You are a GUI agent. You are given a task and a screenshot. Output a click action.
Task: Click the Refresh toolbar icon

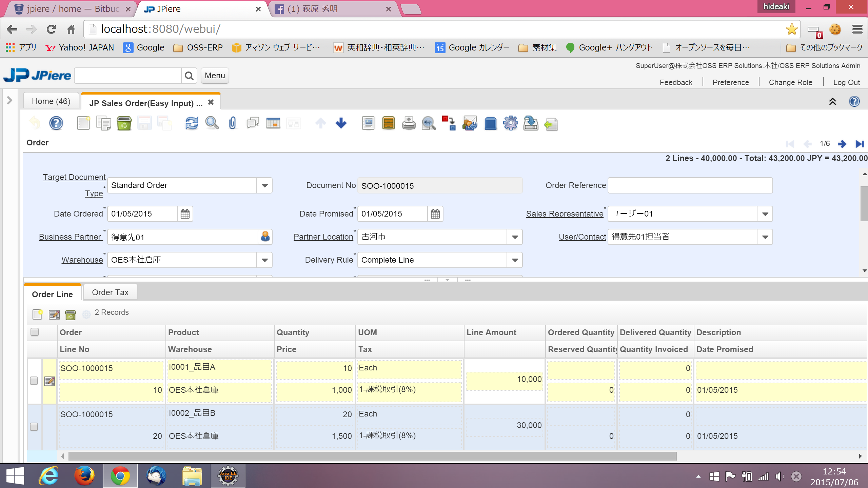click(x=192, y=123)
